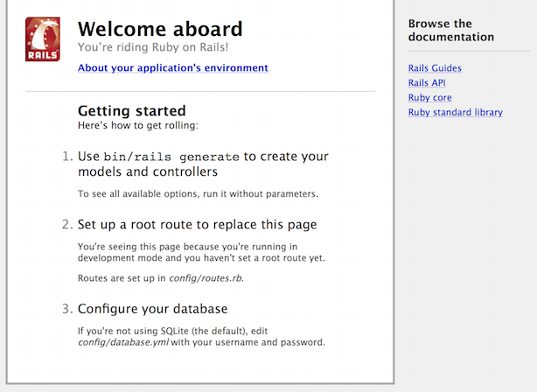The image size is (537, 392).
Task: Click the Welcome aboard heading
Action: point(160,30)
